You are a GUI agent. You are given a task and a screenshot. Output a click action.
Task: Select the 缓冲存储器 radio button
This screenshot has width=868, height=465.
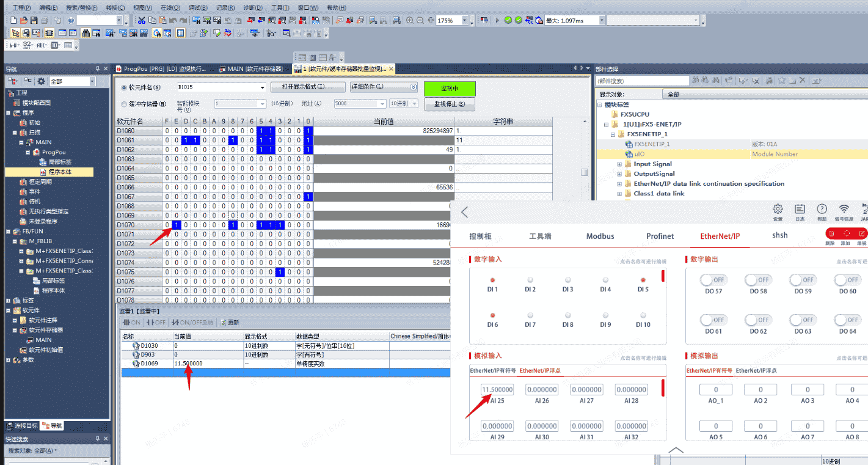point(125,104)
